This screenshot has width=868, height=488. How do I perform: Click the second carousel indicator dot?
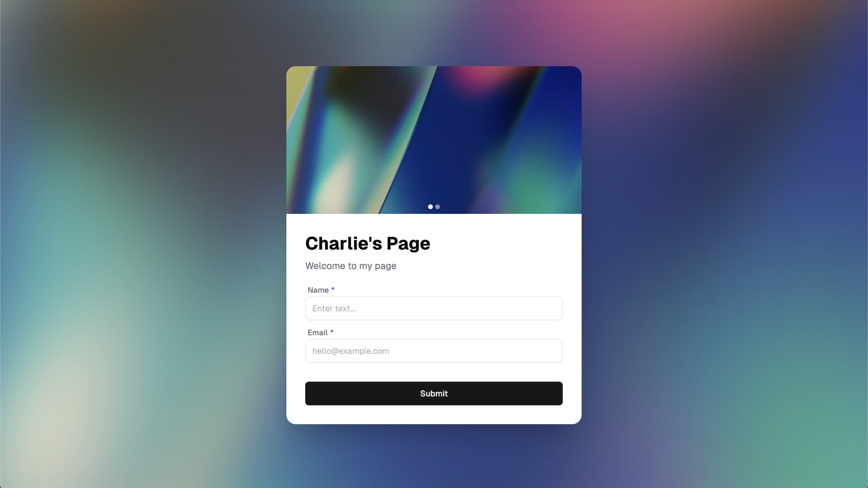pos(438,206)
